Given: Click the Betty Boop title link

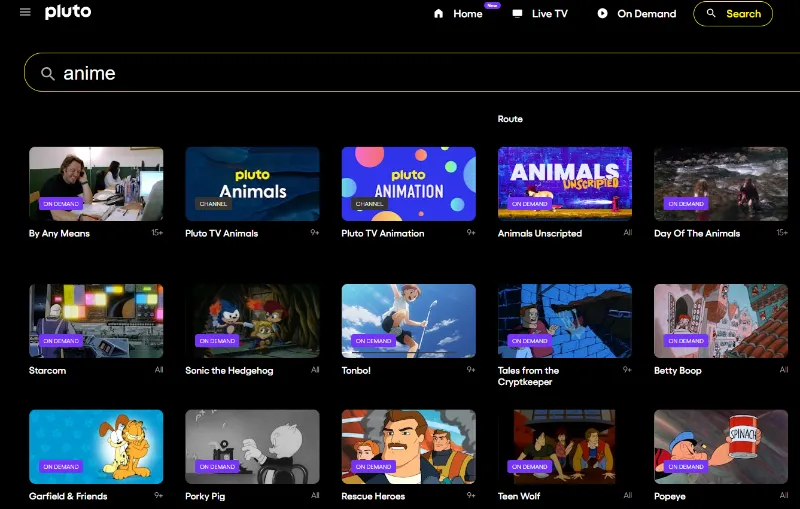Looking at the screenshot, I should (x=677, y=371).
